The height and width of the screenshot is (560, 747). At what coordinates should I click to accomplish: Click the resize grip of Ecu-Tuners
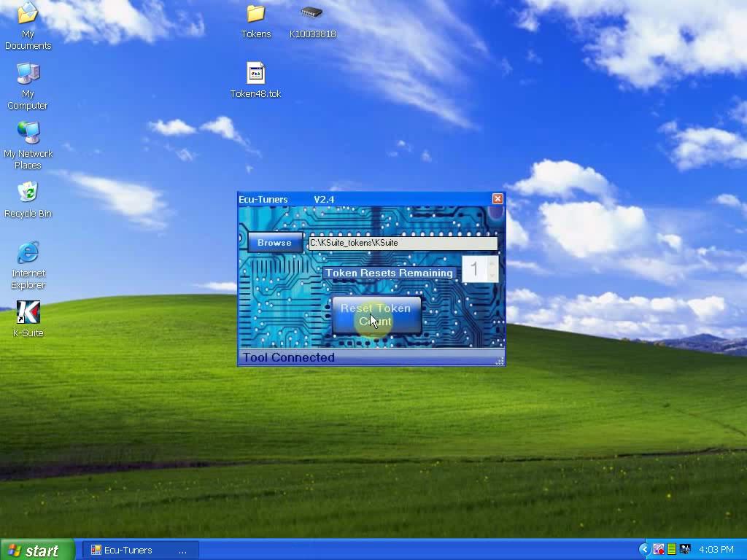coord(500,361)
